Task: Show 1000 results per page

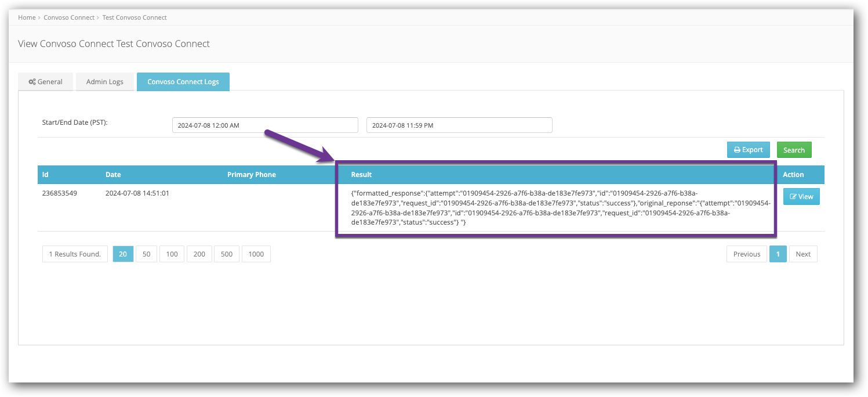Action: (256, 254)
